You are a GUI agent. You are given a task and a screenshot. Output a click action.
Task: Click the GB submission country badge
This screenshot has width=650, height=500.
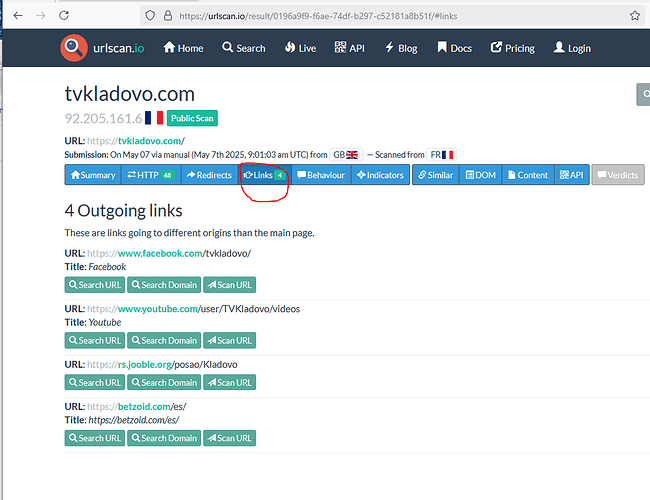coord(346,155)
